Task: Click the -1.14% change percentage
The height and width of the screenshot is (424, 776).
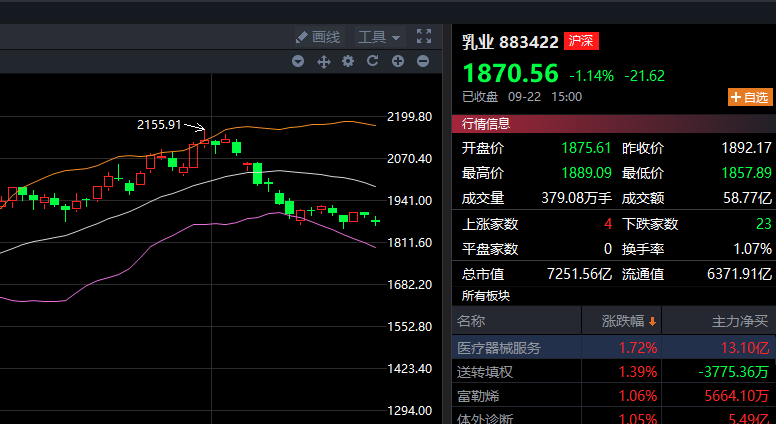Action: 591,76
